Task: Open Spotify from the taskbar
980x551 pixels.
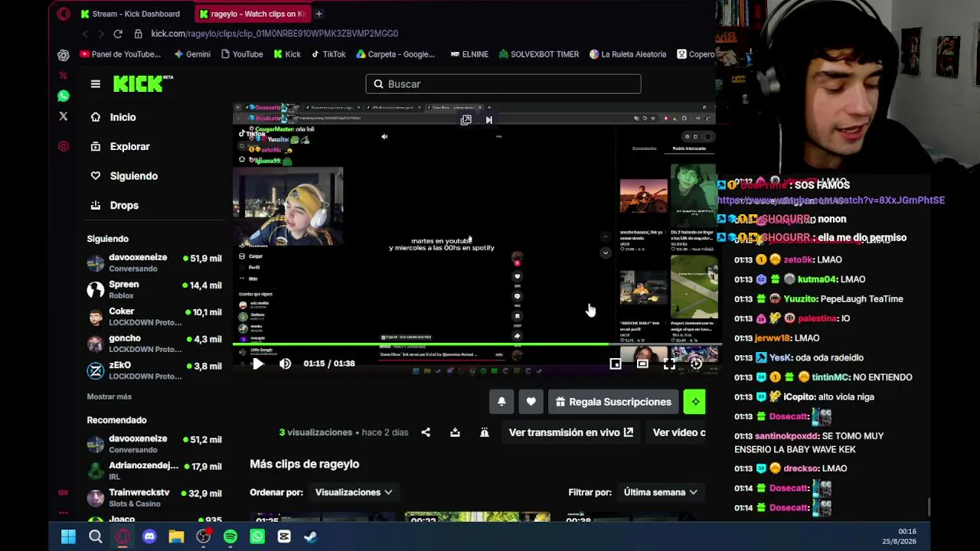Action: pyautogui.click(x=230, y=536)
